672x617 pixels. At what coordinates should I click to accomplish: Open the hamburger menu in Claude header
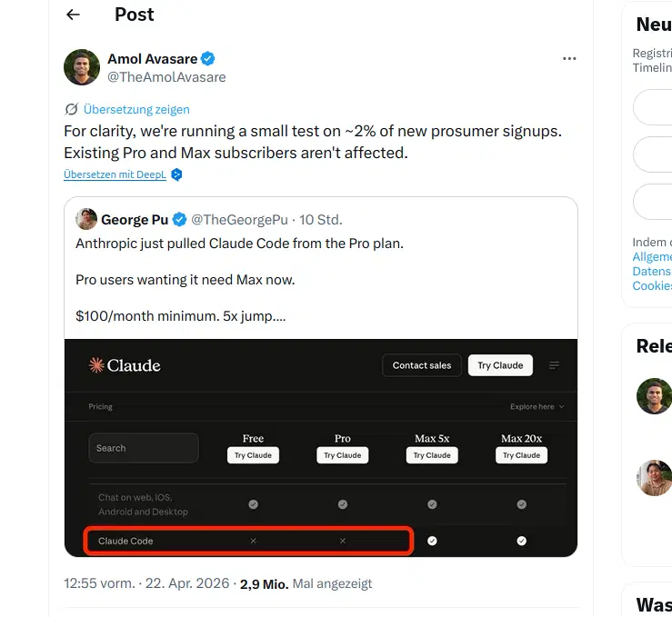[x=555, y=365]
